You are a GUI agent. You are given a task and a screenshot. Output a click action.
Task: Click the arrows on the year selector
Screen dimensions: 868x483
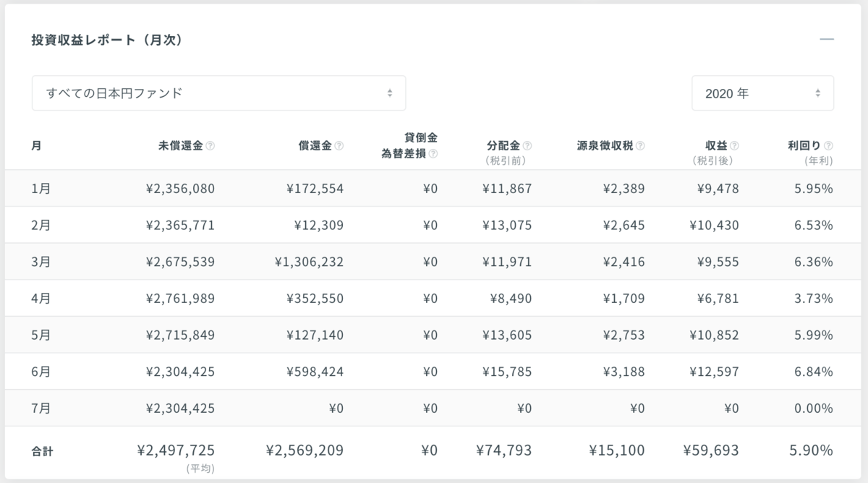[x=818, y=93]
